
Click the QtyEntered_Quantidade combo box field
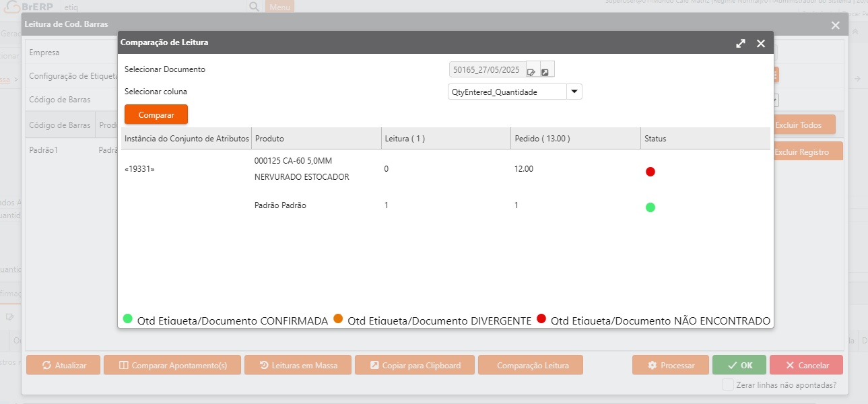click(x=507, y=92)
